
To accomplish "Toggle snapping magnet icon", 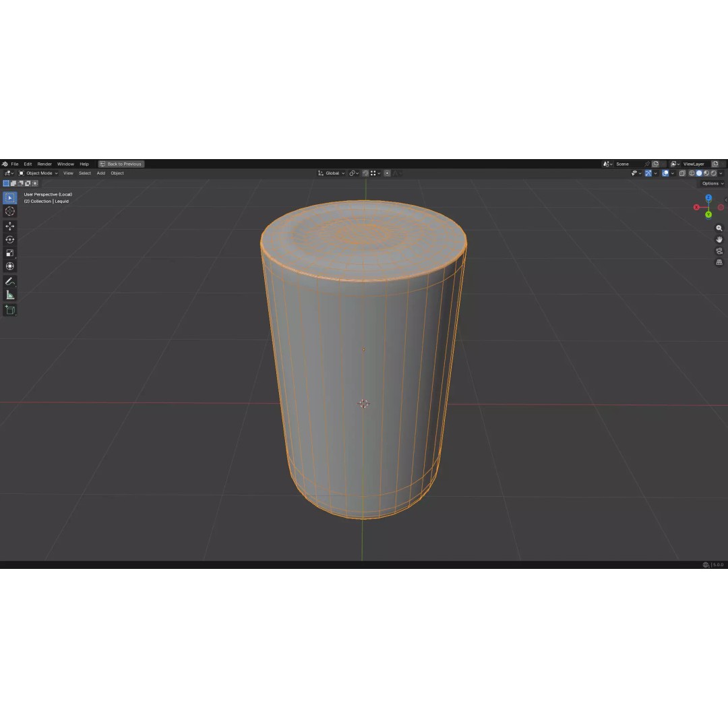I will tap(365, 173).
